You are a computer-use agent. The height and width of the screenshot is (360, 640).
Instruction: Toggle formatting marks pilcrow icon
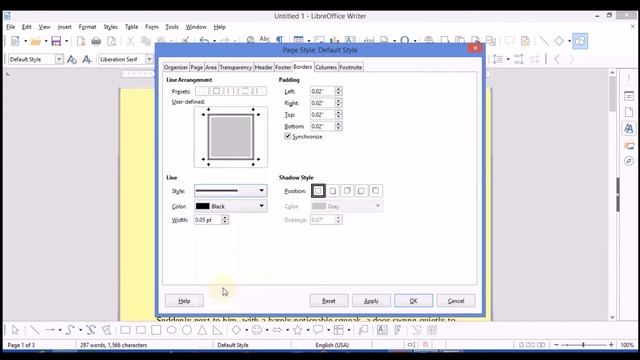280,40
